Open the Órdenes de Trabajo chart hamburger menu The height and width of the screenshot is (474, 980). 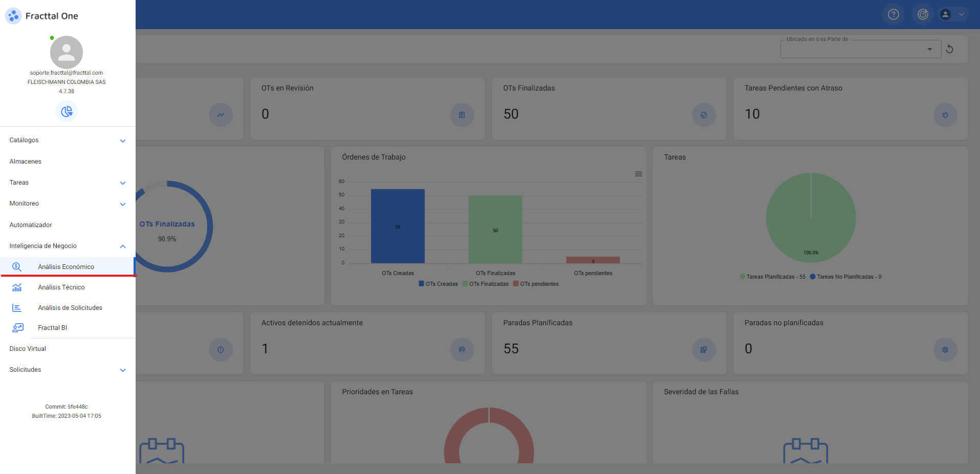coord(638,174)
